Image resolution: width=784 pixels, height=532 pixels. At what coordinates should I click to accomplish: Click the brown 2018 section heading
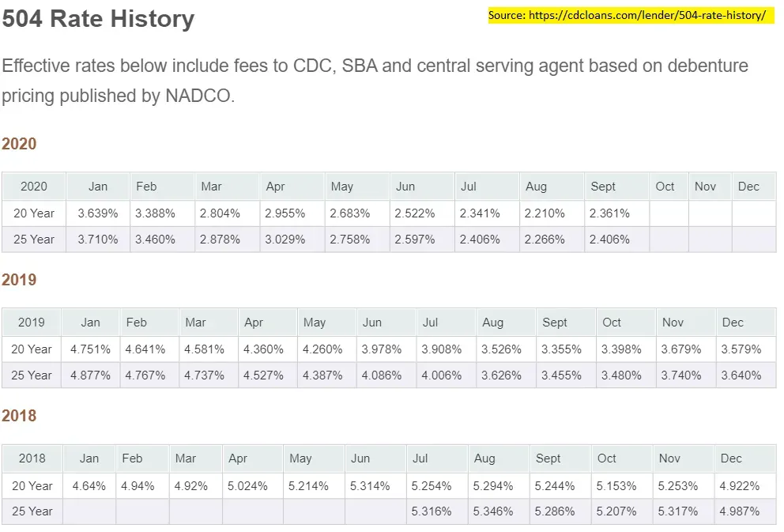click(x=19, y=416)
